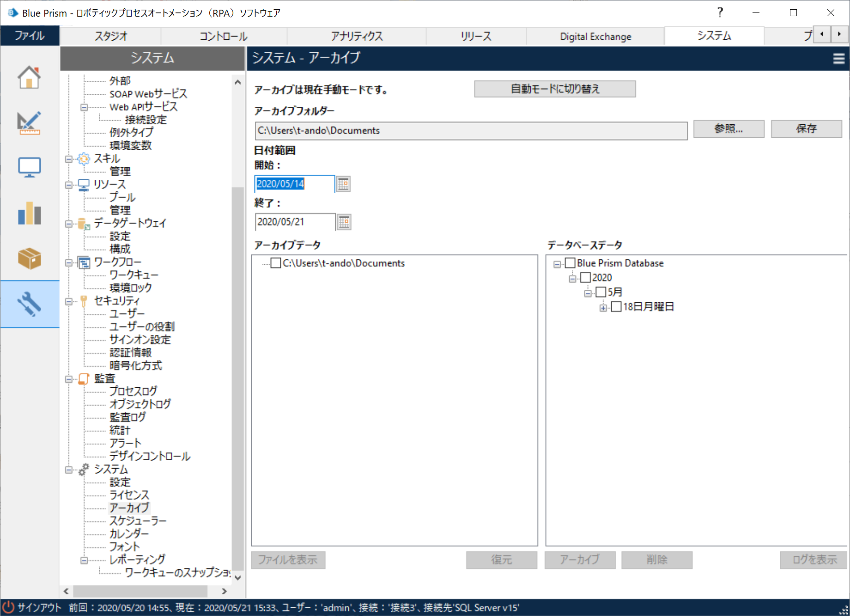Open the Analytics bar chart sidebar icon
The width and height of the screenshot is (850, 616).
click(29, 213)
